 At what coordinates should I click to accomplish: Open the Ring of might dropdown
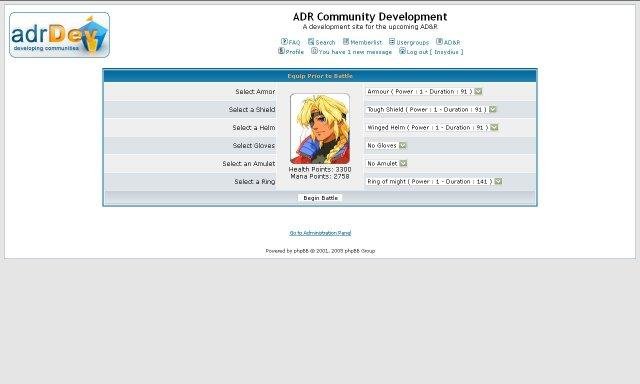[434, 181]
